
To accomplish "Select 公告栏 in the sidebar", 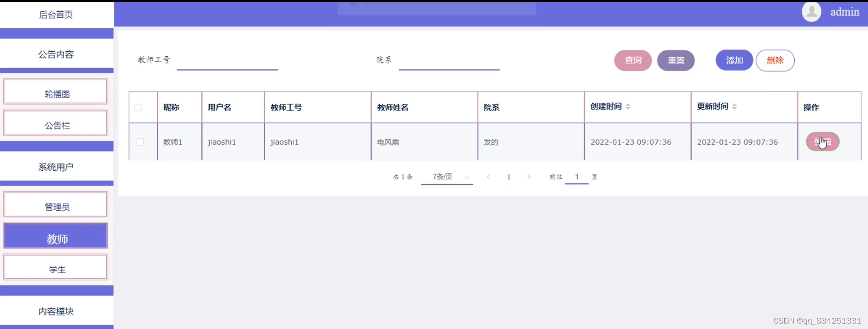I will point(56,123).
